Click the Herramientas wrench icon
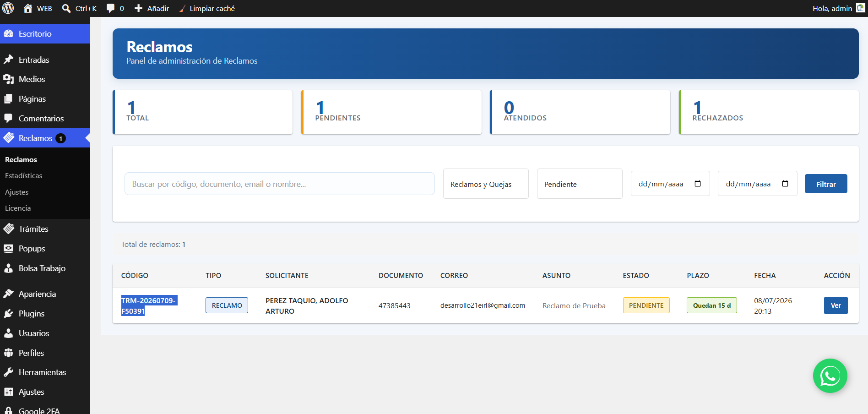This screenshot has width=868, height=414. 9,372
